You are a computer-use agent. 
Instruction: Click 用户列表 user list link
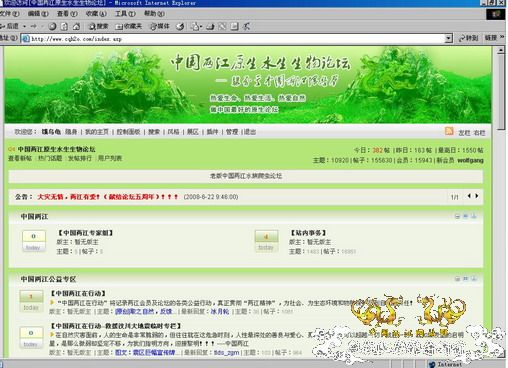pyautogui.click(x=110, y=158)
